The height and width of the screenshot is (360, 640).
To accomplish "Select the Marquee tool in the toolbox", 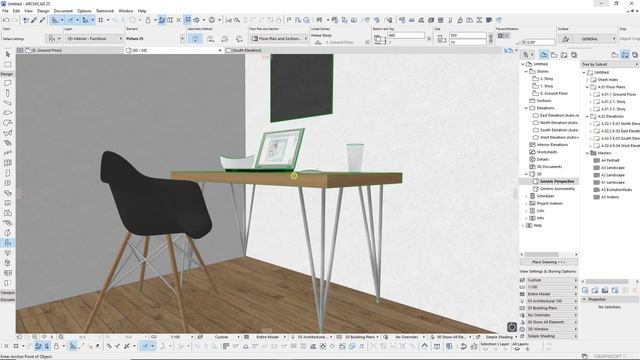I will [x=8, y=64].
